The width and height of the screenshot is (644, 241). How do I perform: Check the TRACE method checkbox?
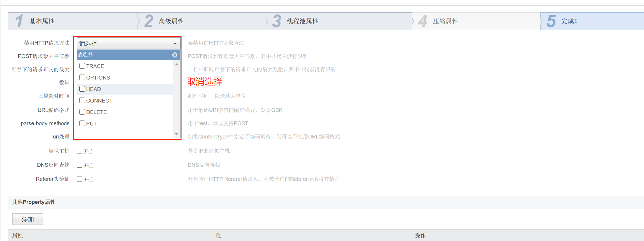82,66
